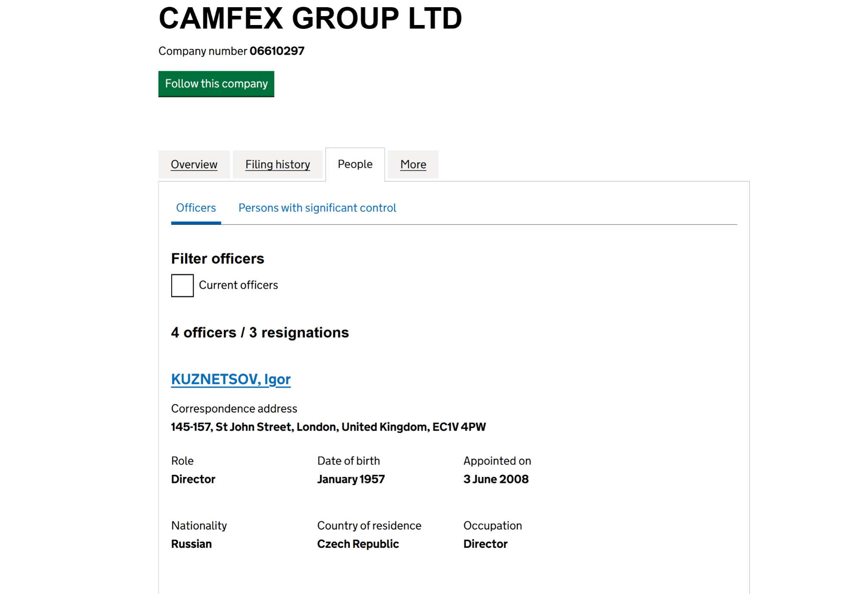868x594 pixels.
Task: Click the Current officers checkbox label
Action: pos(238,285)
